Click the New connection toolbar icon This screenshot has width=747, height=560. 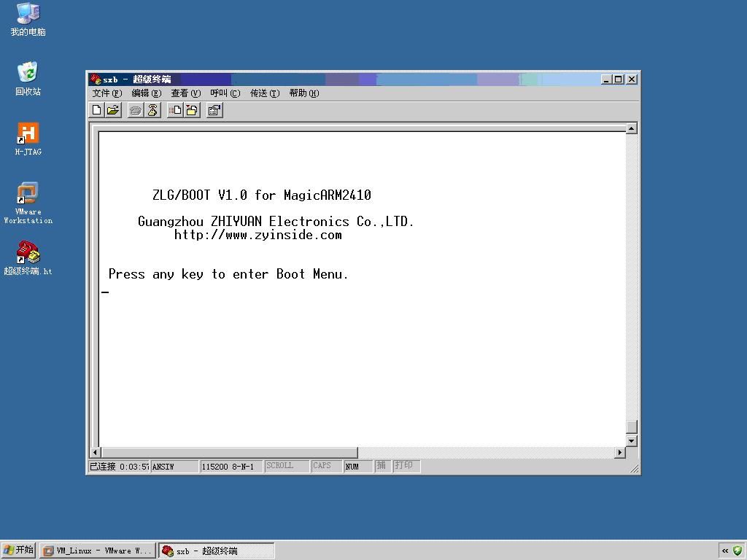point(97,111)
